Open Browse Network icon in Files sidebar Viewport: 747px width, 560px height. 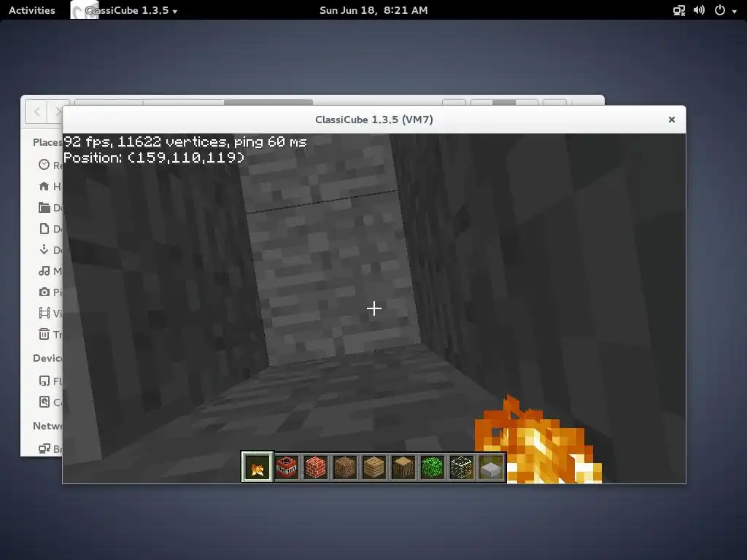pyautogui.click(x=44, y=448)
